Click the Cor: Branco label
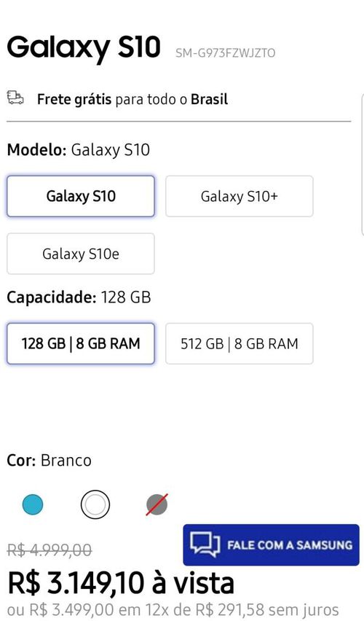The height and width of the screenshot is (621, 364). (49, 460)
